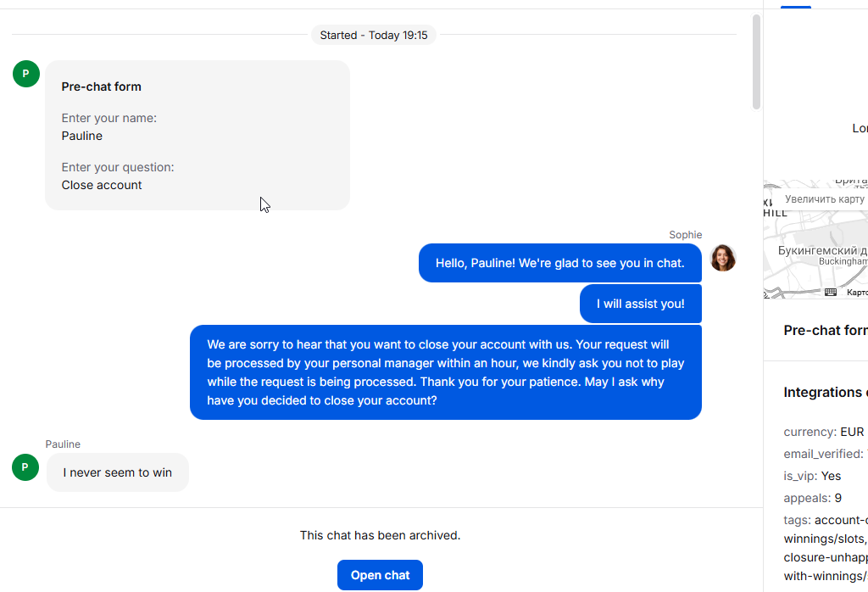This screenshot has width=868, height=592.
Task: Click the keyboard shortcuts icon on the map
Action: click(x=831, y=292)
